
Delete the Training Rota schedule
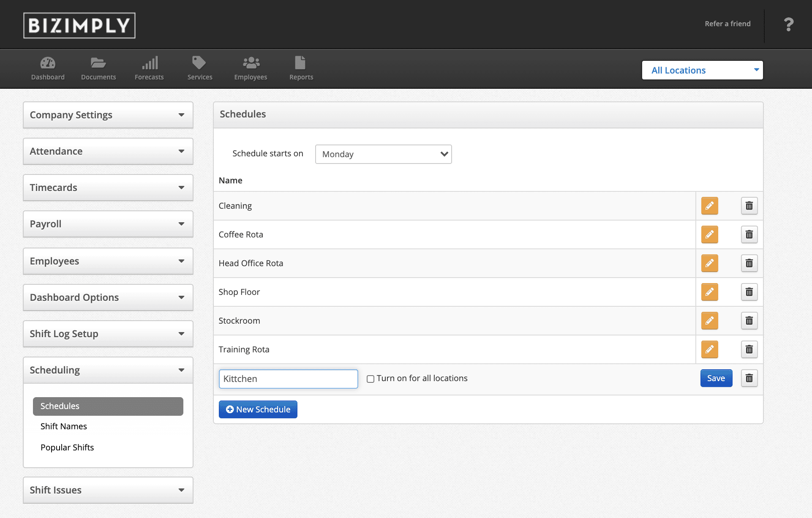[x=749, y=349]
